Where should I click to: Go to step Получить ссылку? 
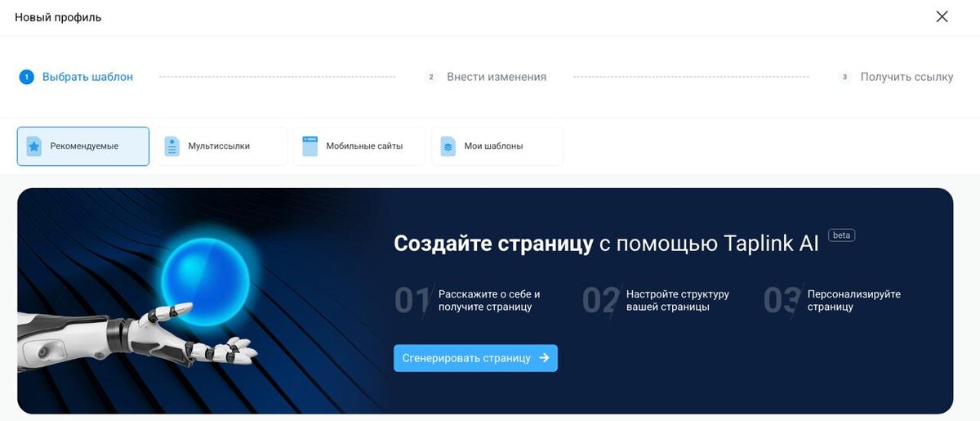coord(896,77)
